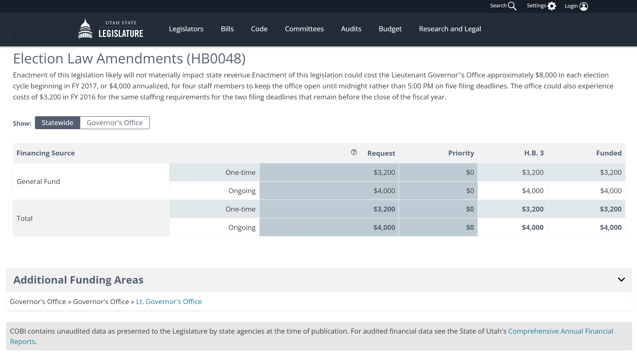Collapse Additional Funding Areas using the chevron
The height and width of the screenshot is (364, 637).
point(621,279)
